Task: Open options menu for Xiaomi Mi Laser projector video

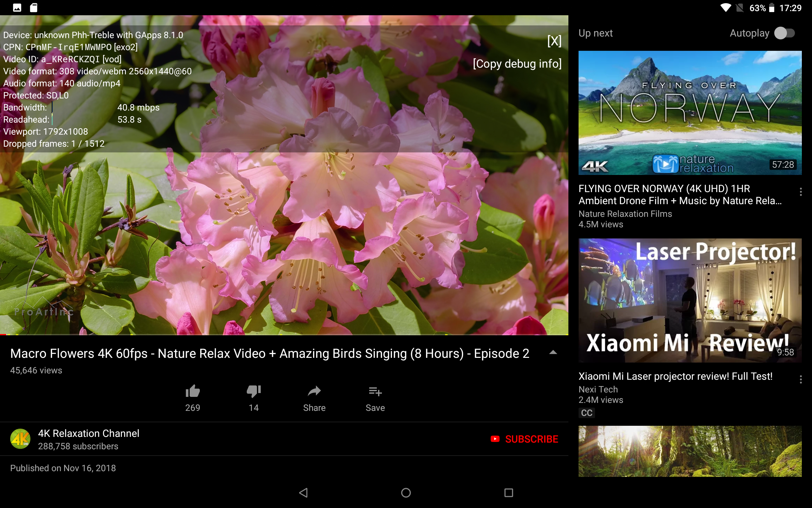Action: 801,379
